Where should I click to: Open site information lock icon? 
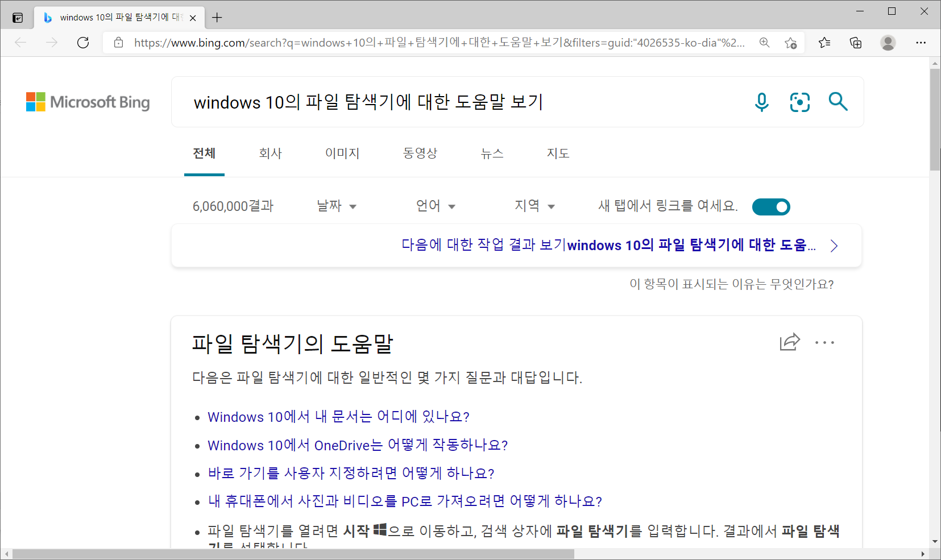coord(118,43)
